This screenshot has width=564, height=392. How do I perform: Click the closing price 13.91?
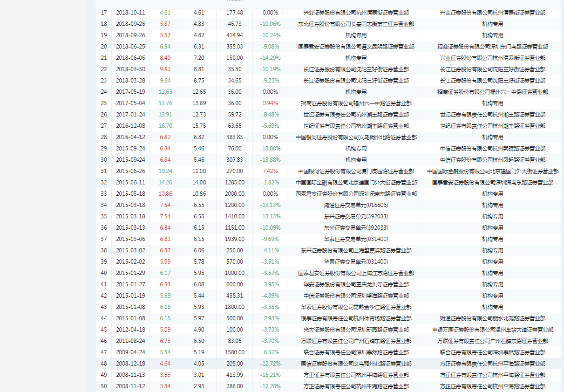tap(165, 114)
